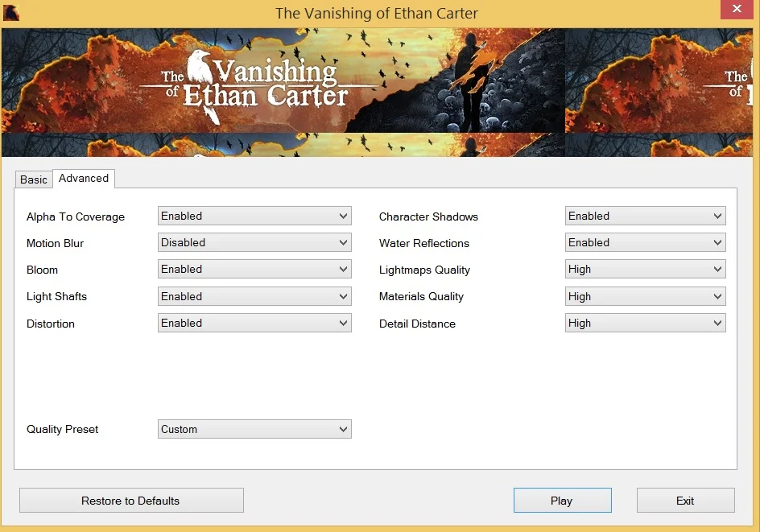The width and height of the screenshot is (760, 532).
Task: Close the Ethan Carter launcher window
Action: tap(736, 9)
